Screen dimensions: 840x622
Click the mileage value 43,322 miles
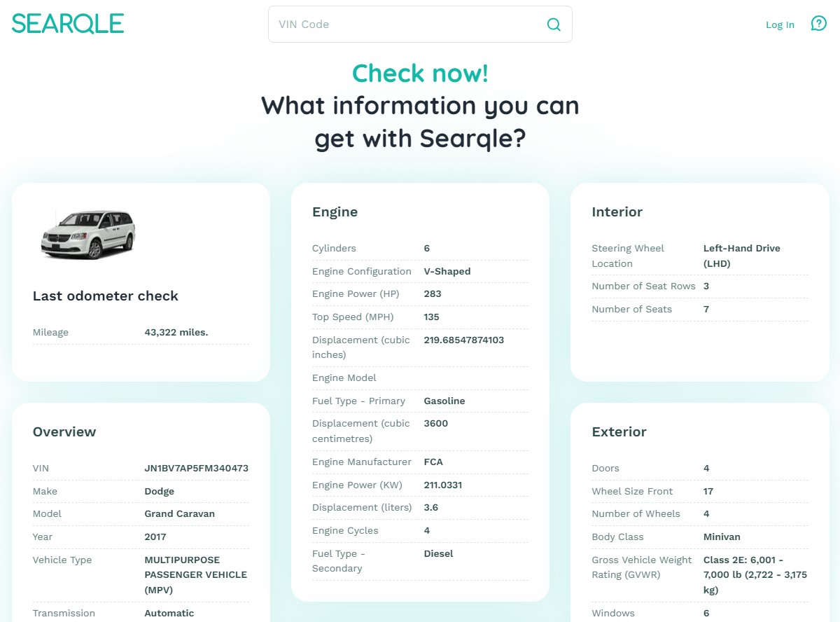176,332
